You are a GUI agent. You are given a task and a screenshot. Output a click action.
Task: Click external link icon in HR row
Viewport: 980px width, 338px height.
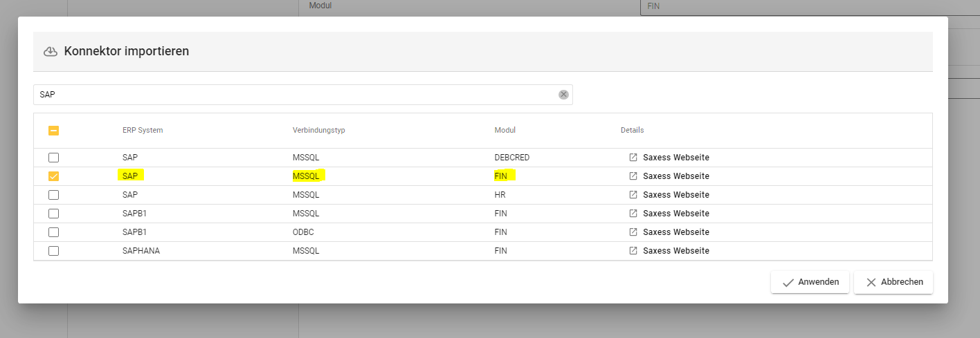click(x=633, y=195)
